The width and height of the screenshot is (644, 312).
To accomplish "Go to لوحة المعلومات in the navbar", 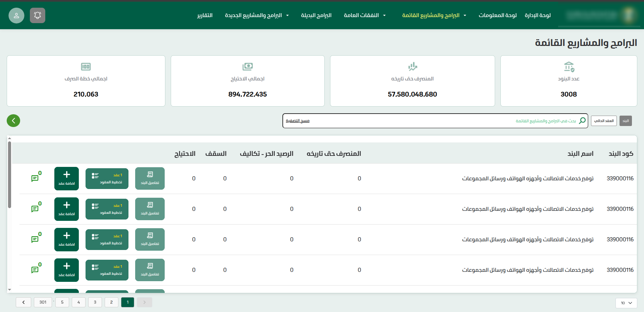I will pyautogui.click(x=497, y=15).
